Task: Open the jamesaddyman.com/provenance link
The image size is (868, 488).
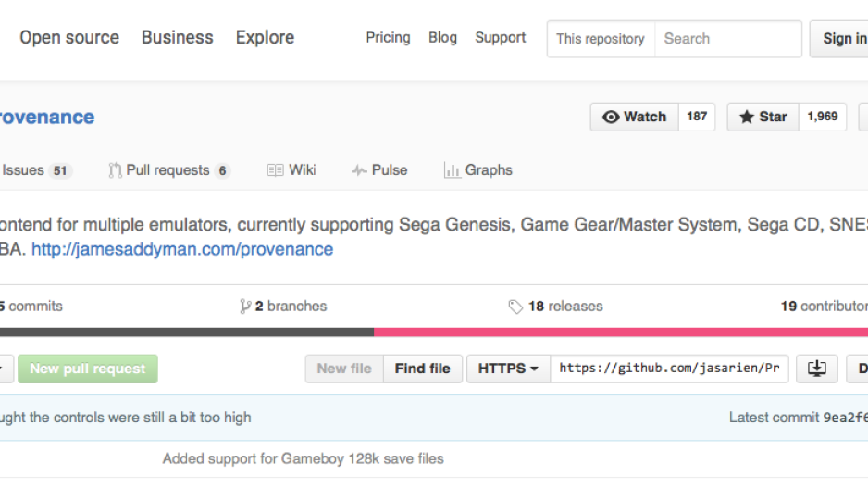Action: click(182, 249)
